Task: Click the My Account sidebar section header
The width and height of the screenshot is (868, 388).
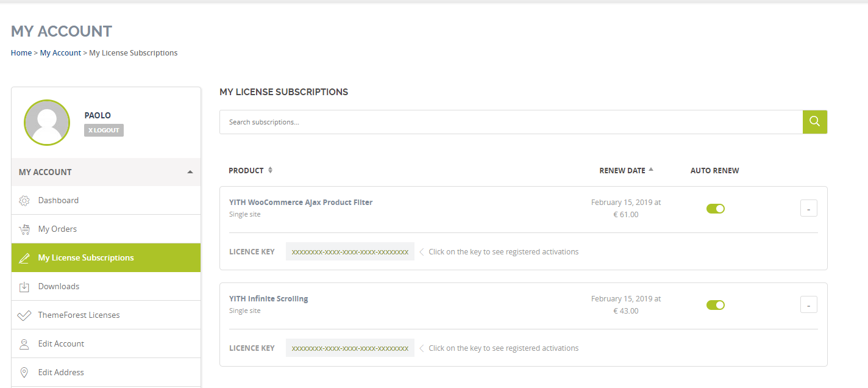Action: (106, 172)
